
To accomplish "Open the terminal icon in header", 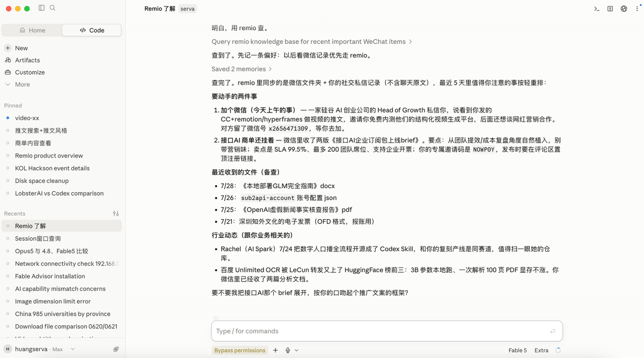I will click(x=596, y=9).
